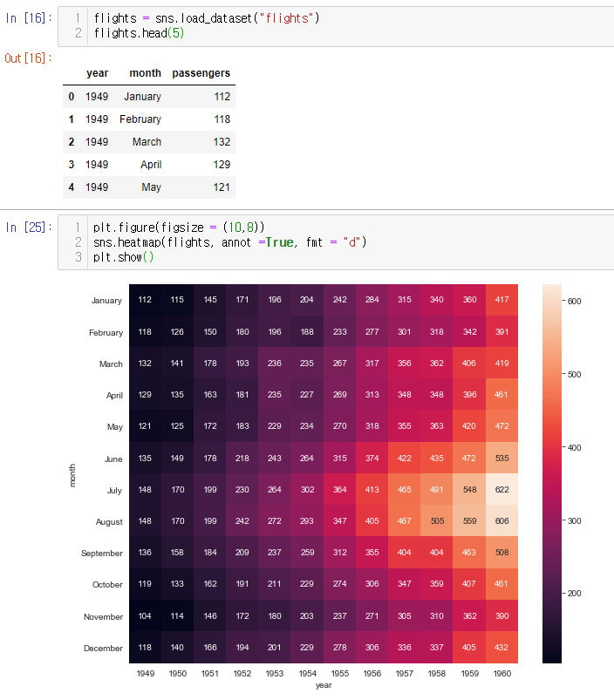Click the colorbar near the 600 tick
Viewport: 614px width, 700px height.
point(555,301)
